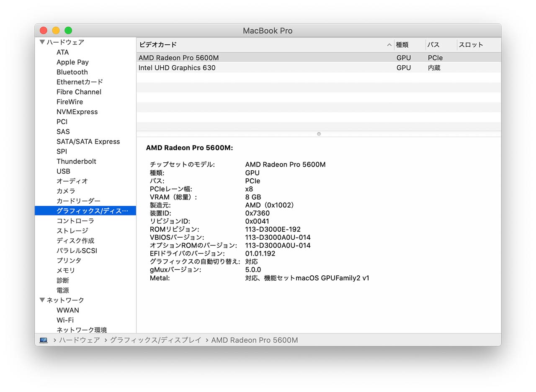Select ディスク作成 in the sidebar
The height and width of the screenshot is (392, 536).
(x=75, y=241)
